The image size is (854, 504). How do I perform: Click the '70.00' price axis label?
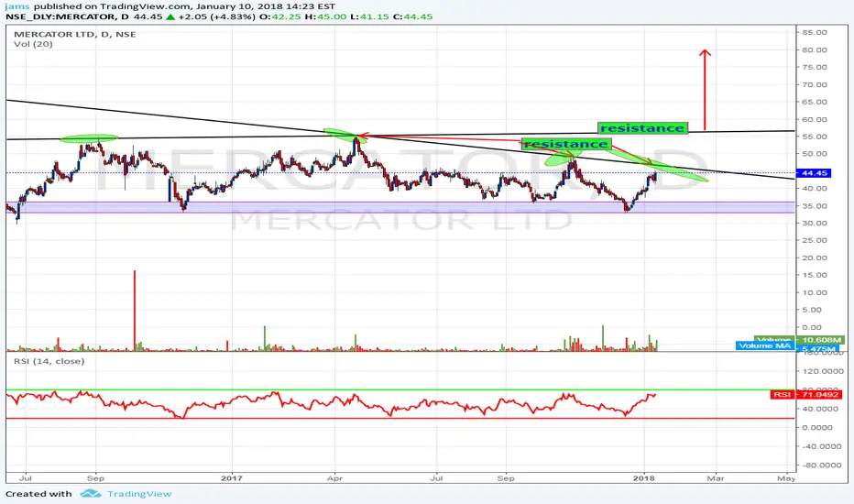pyautogui.click(x=815, y=85)
